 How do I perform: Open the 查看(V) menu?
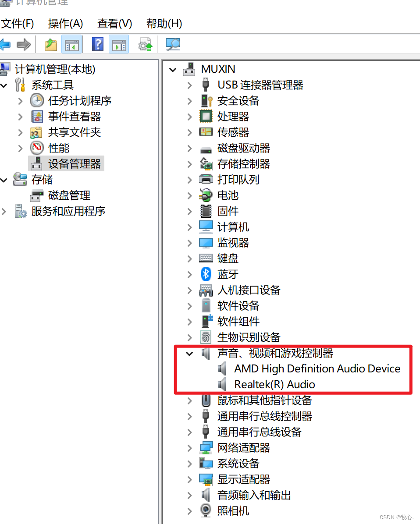[114, 23]
